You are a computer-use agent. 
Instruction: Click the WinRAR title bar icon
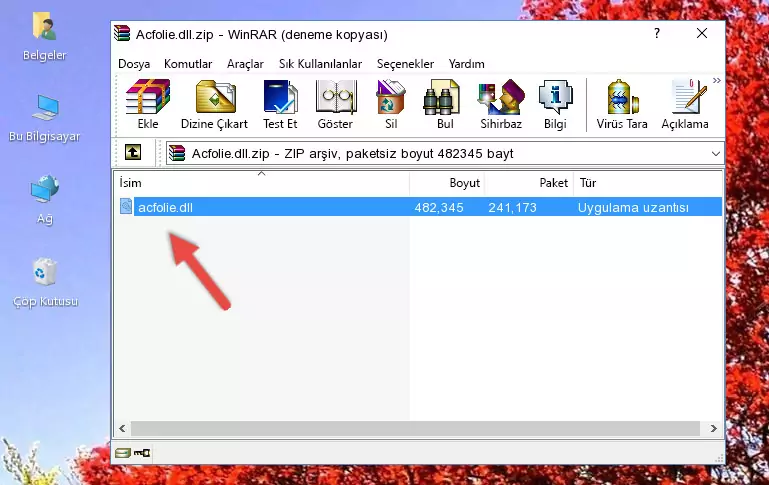(122, 34)
